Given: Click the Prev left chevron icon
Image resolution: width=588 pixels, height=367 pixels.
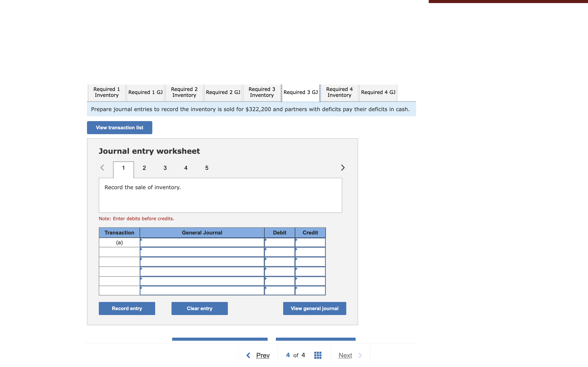Looking at the screenshot, I should pyautogui.click(x=248, y=355).
